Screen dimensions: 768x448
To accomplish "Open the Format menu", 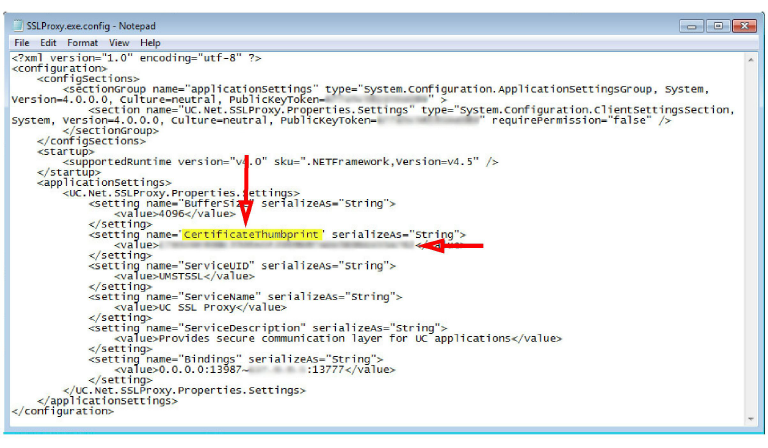I will [82, 43].
